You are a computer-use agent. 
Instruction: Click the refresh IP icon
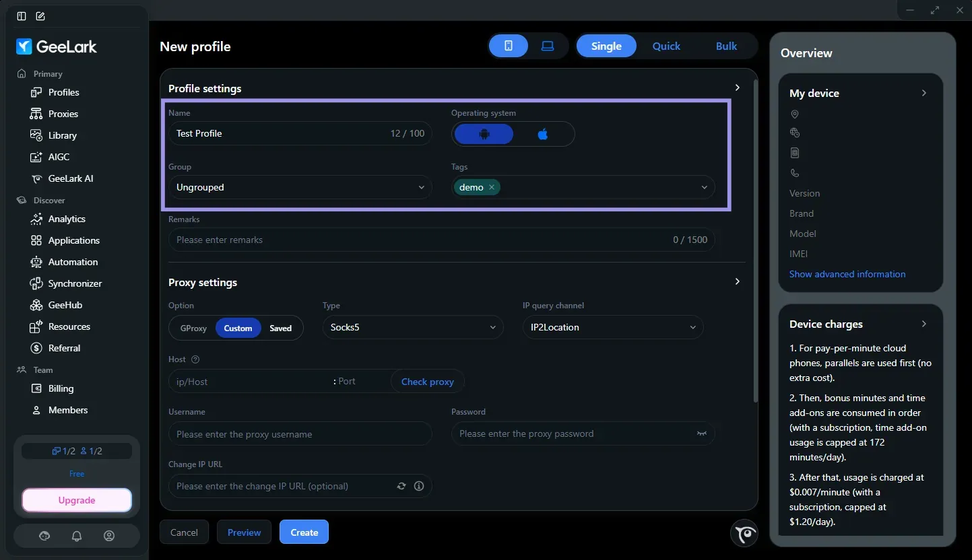click(x=401, y=486)
